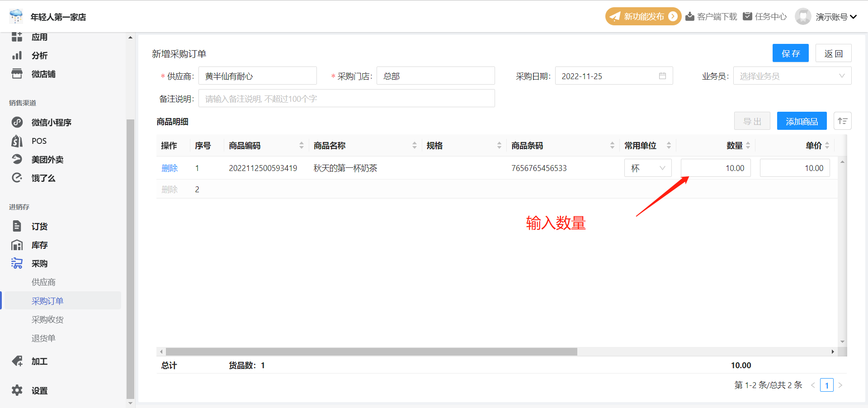The image size is (868, 408).
Task: Click the paper plane icon on 新功能发布
Action: pyautogui.click(x=615, y=17)
